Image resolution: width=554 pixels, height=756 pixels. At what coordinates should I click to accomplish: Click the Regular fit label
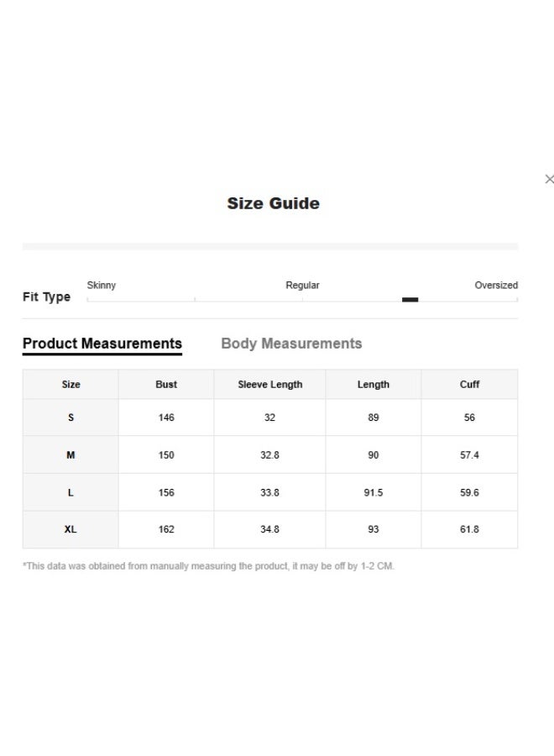[x=302, y=286]
